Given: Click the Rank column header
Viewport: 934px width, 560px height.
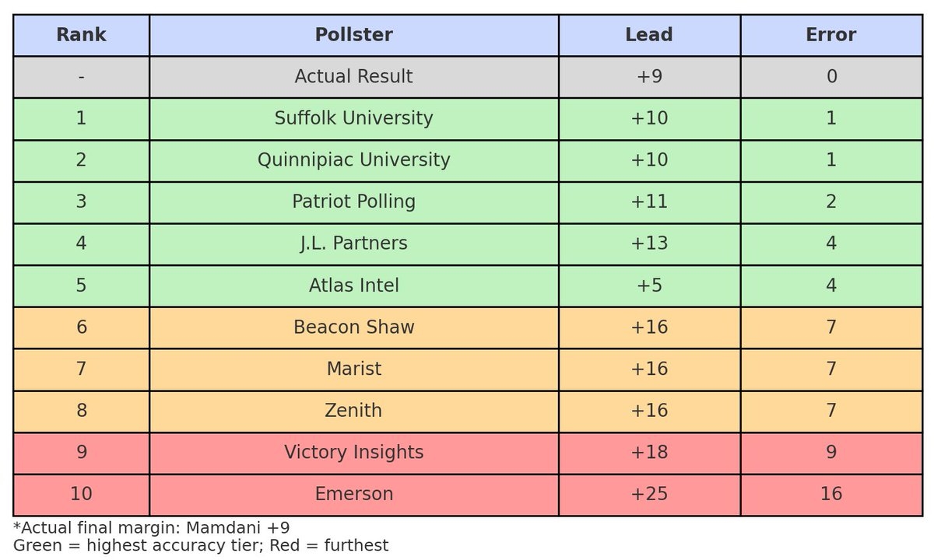Looking at the screenshot, I should pos(81,35).
